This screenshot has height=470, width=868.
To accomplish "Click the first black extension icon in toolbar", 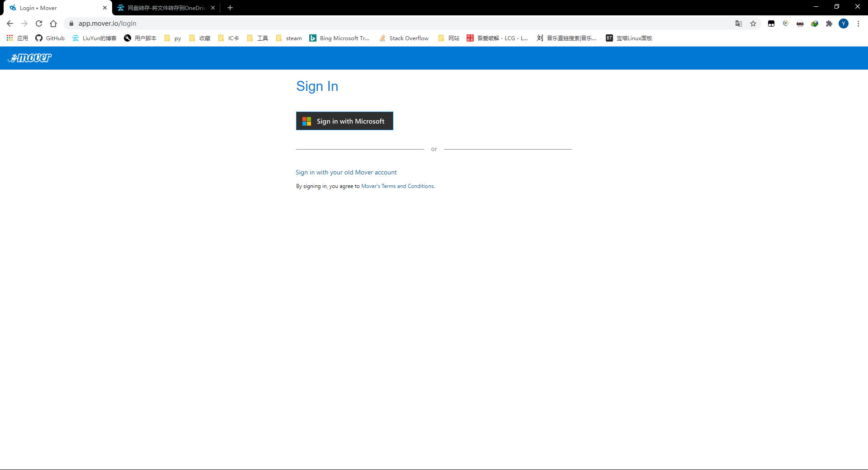I will 771,23.
